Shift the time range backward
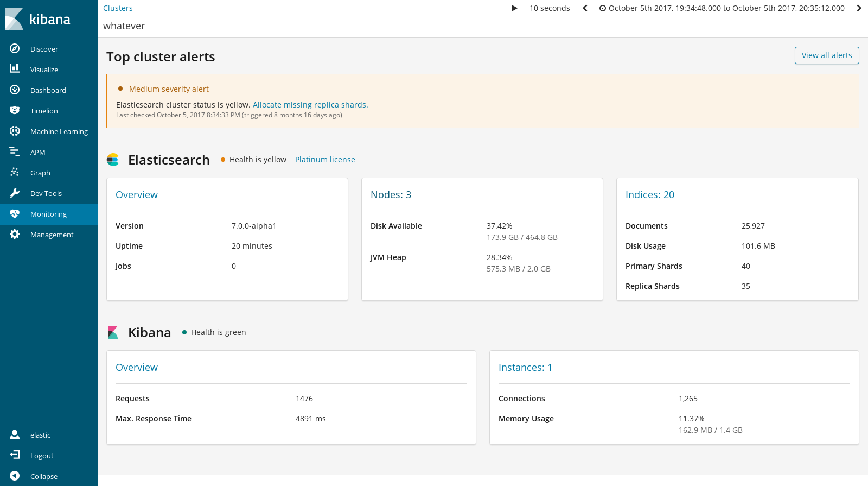The image size is (868, 486). tap(585, 8)
